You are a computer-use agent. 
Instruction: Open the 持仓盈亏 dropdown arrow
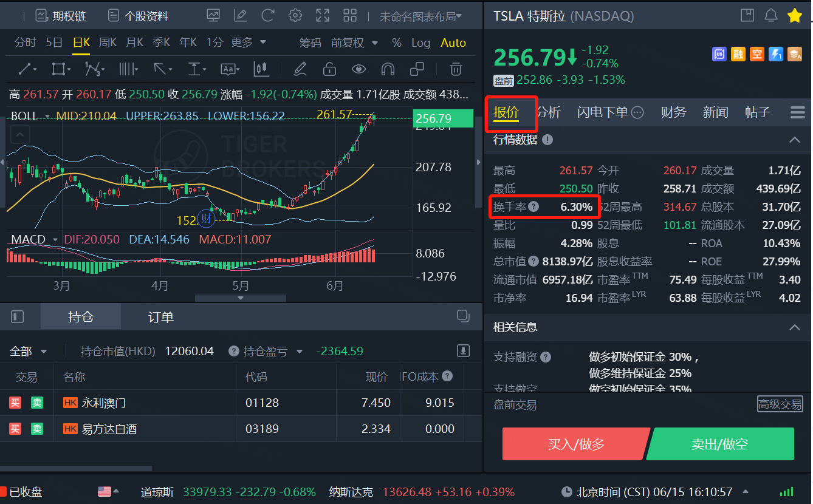[x=300, y=352]
